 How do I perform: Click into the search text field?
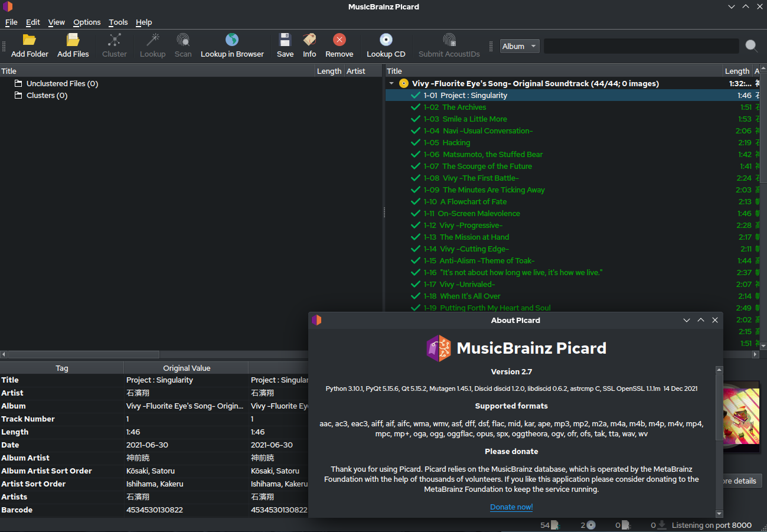pyautogui.click(x=641, y=46)
